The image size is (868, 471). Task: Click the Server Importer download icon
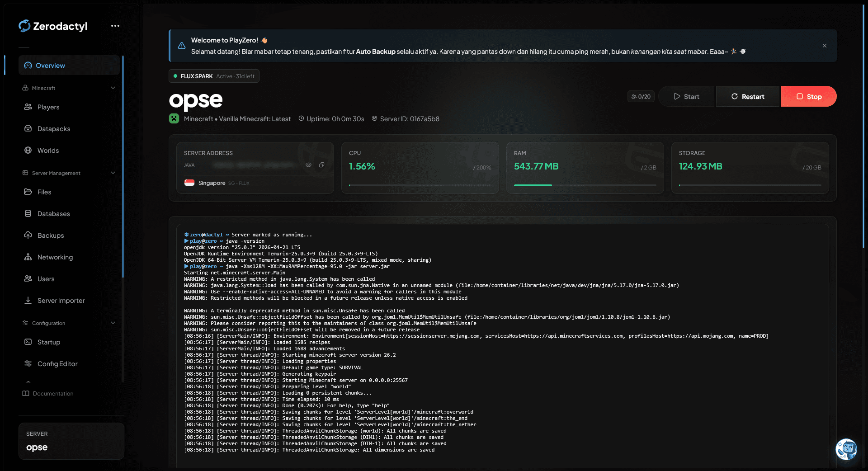[28, 300]
